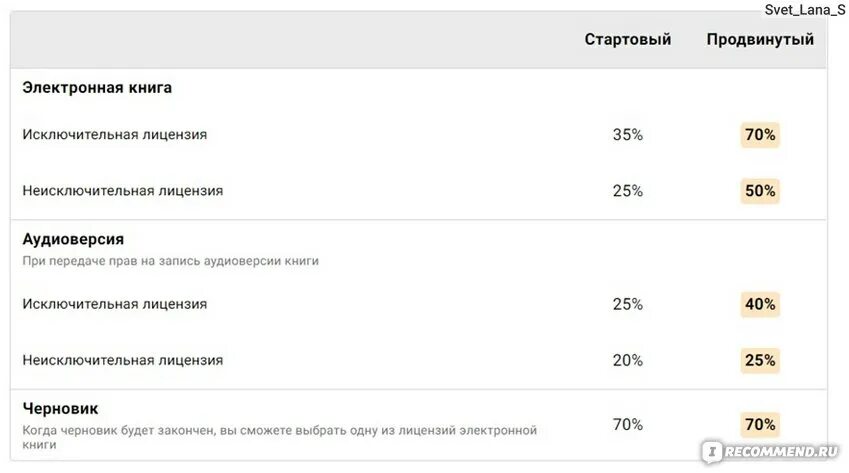Click the 35% Стартовый e-book value
Viewport: 849px width, 473px height.
(628, 135)
